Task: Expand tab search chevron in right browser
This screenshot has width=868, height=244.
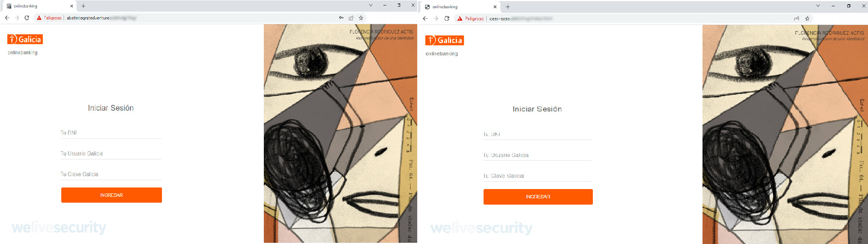Action: [x=818, y=6]
